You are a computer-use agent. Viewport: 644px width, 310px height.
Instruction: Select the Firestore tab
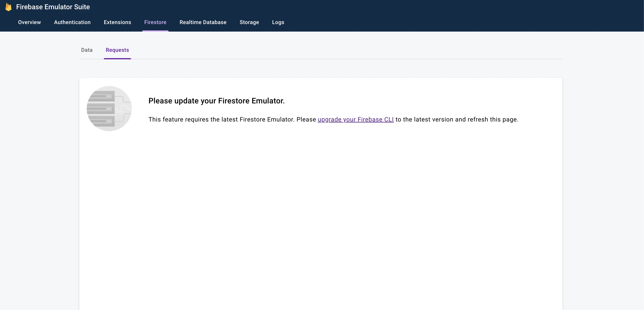click(155, 22)
